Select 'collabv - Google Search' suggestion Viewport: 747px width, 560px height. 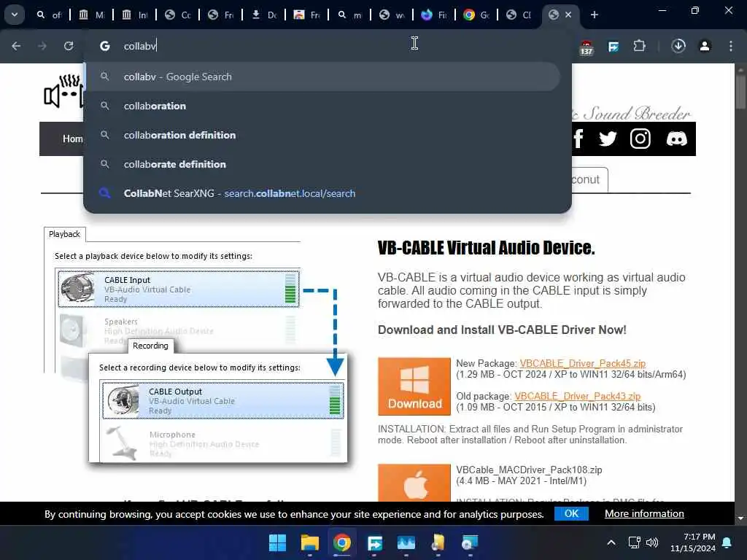tap(322, 77)
